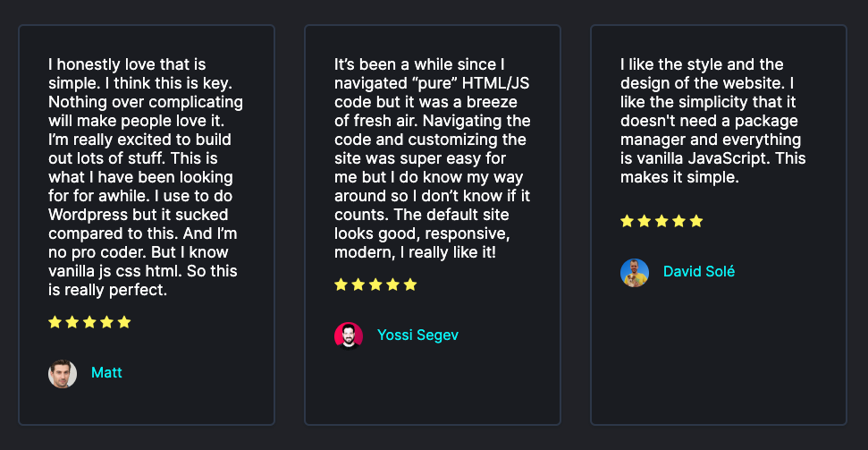Click third star in Yossi Segev's rating
868x450 pixels.
[x=375, y=284]
